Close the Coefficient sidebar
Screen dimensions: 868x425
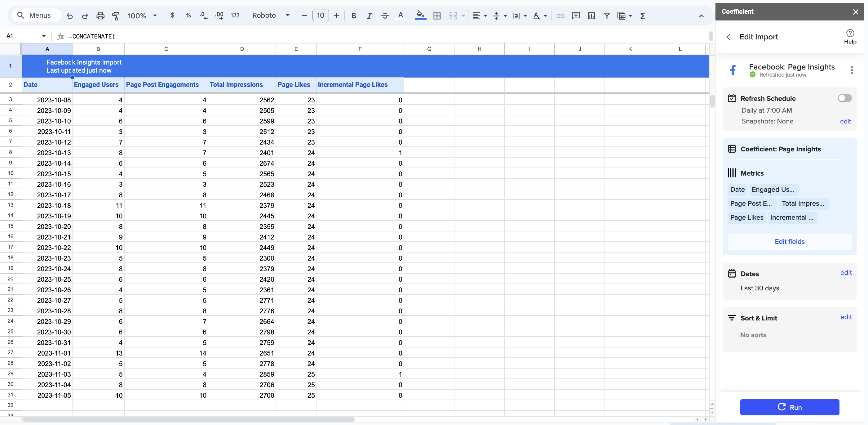(856, 12)
